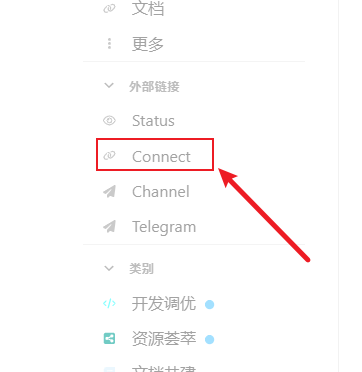Open the Connect link

pyautogui.click(x=161, y=156)
